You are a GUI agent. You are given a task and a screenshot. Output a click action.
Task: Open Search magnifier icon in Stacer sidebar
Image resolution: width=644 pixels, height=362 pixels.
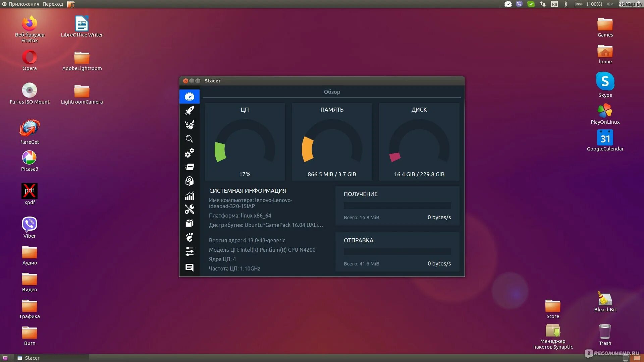coord(190,139)
